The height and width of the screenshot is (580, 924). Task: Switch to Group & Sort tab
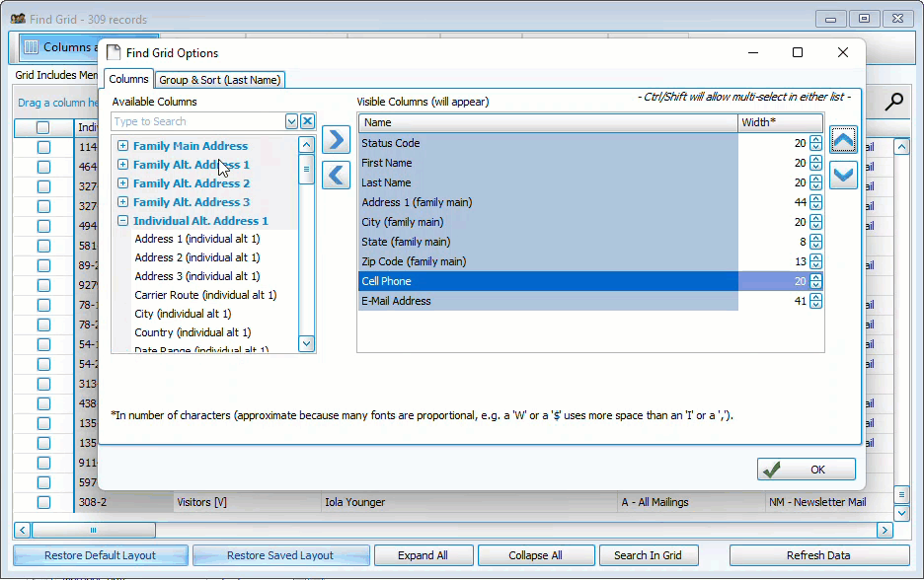[x=220, y=80]
